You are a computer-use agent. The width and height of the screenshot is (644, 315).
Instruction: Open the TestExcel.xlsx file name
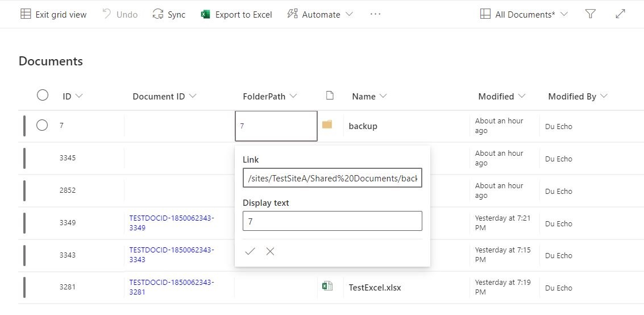pos(375,288)
